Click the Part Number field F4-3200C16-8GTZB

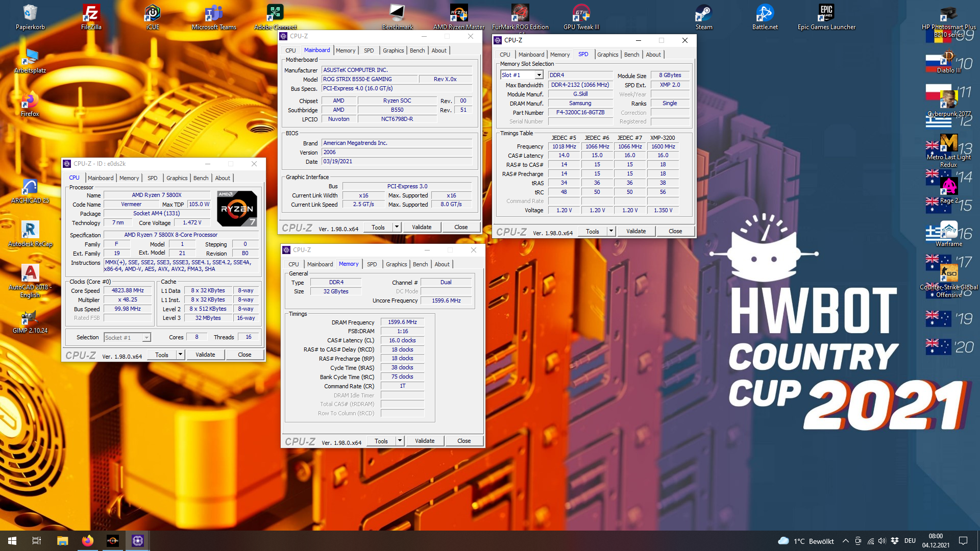point(580,112)
